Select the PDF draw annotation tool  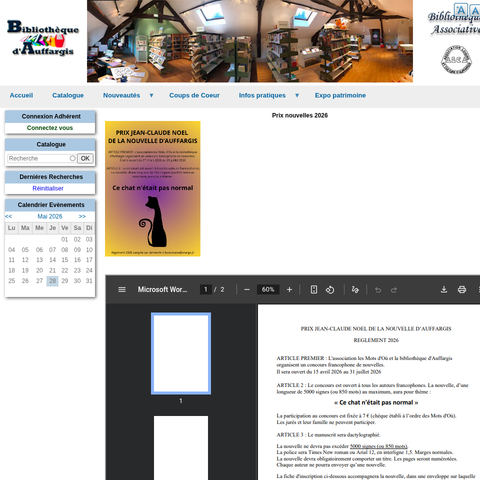pos(355,290)
